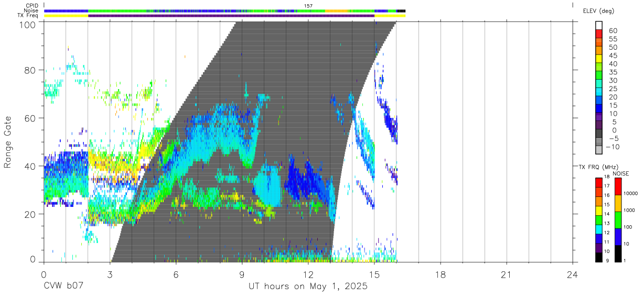Click the purple segment of the TX Freq bar

[x=231, y=16]
